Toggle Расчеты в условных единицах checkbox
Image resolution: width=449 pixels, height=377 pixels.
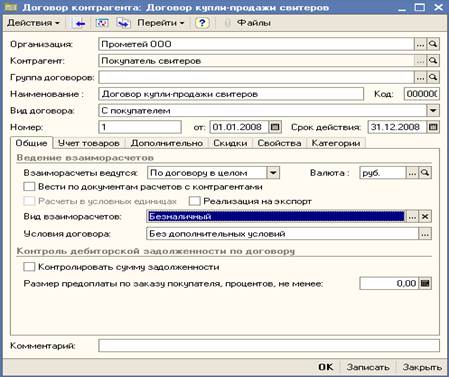29,201
